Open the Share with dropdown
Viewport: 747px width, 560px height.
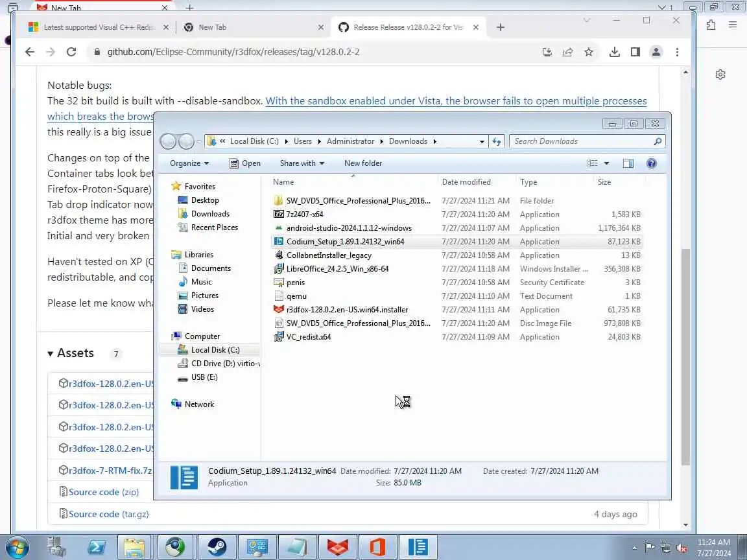point(302,163)
